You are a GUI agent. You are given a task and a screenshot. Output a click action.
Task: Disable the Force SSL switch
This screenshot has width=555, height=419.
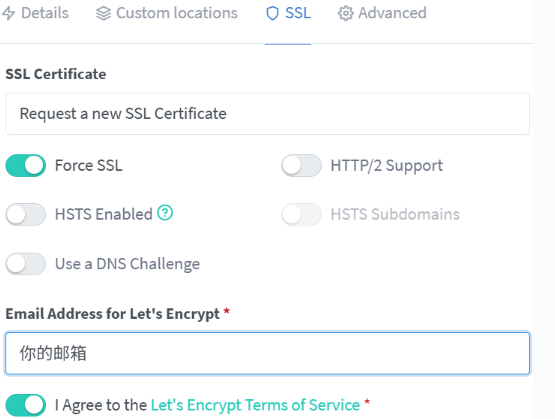(25, 165)
